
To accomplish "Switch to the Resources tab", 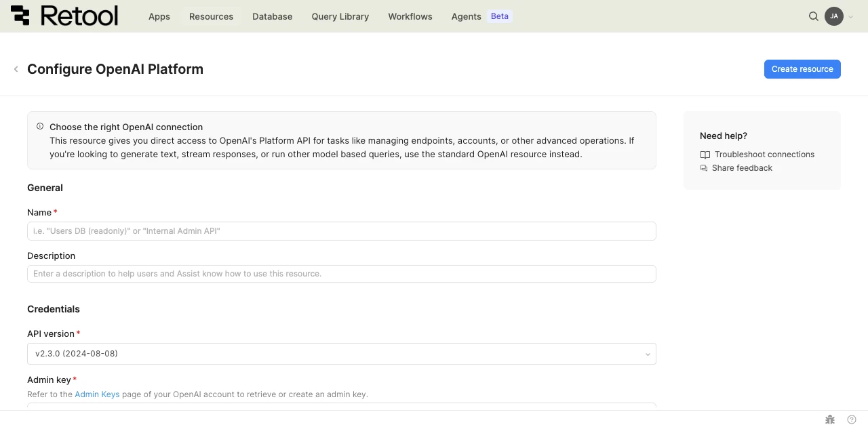I will point(211,16).
